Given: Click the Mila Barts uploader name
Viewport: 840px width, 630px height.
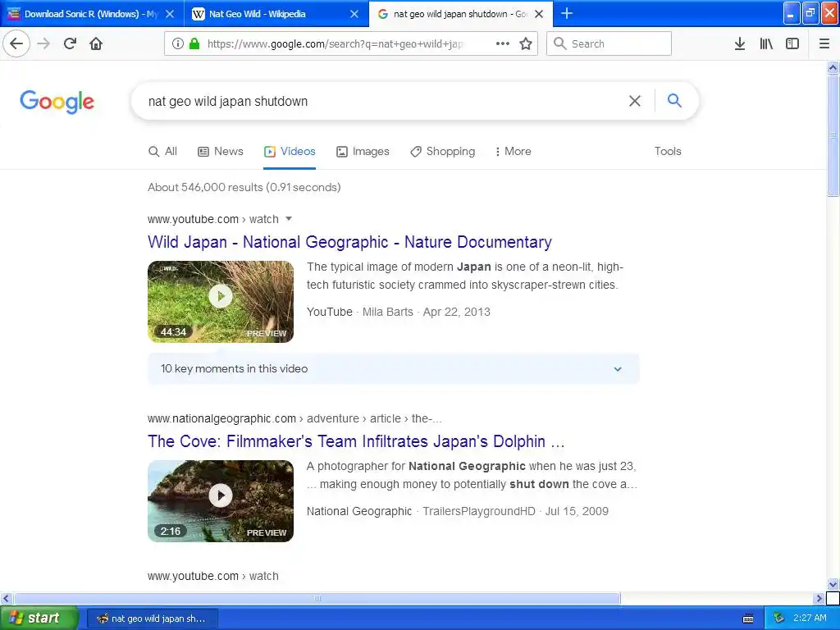Looking at the screenshot, I should 388,312.
